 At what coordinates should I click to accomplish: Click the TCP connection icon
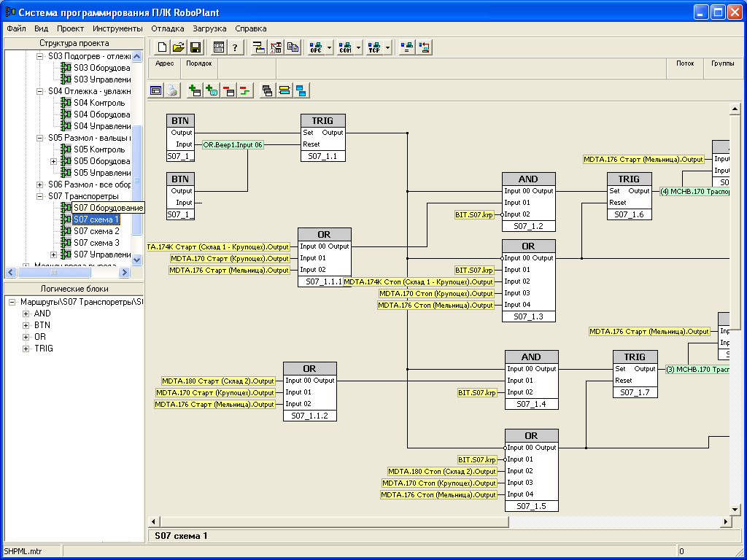tap(374, 47)
